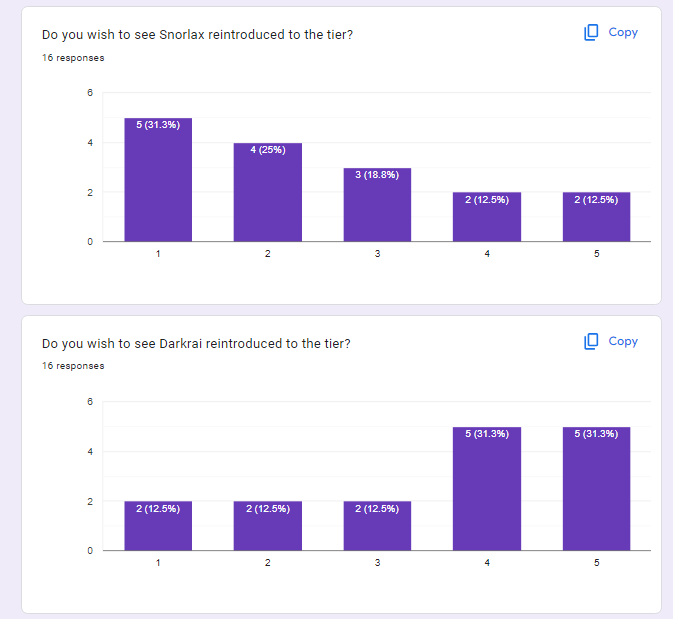Click the Darkrai reintroduction question title
Viewport: 673px width, 619px height.
coord(195,344)
